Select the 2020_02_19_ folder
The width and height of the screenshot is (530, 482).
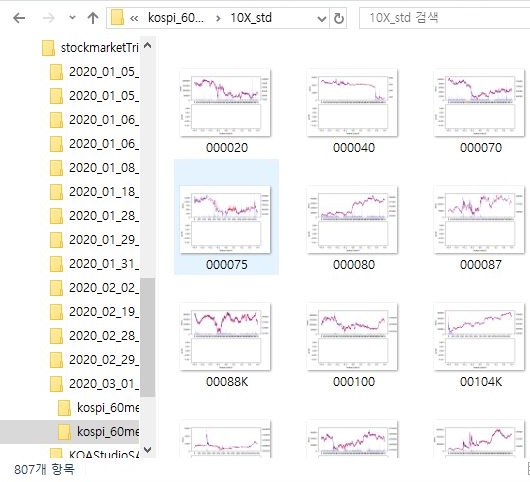[x=104, y=312]
